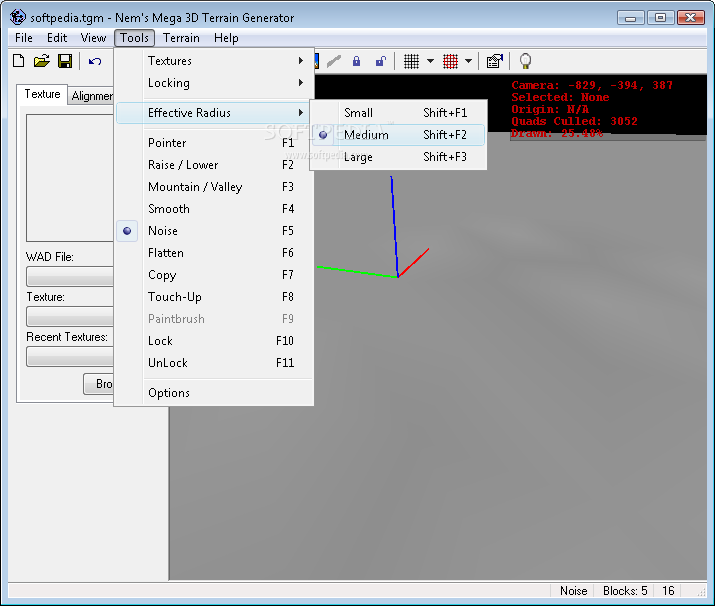Viewport: 715px width, 606px height.
Task: Choose the Noise tool entry
Action: 214,231
